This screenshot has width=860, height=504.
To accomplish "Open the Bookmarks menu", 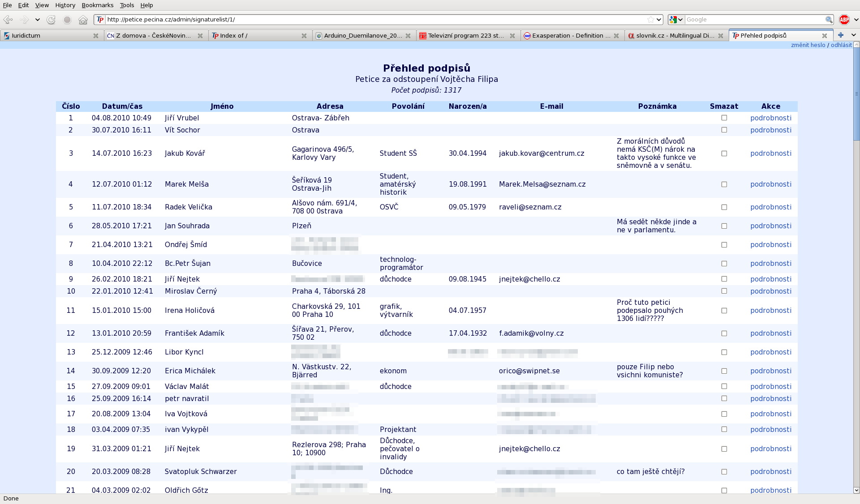I will 97,5.
